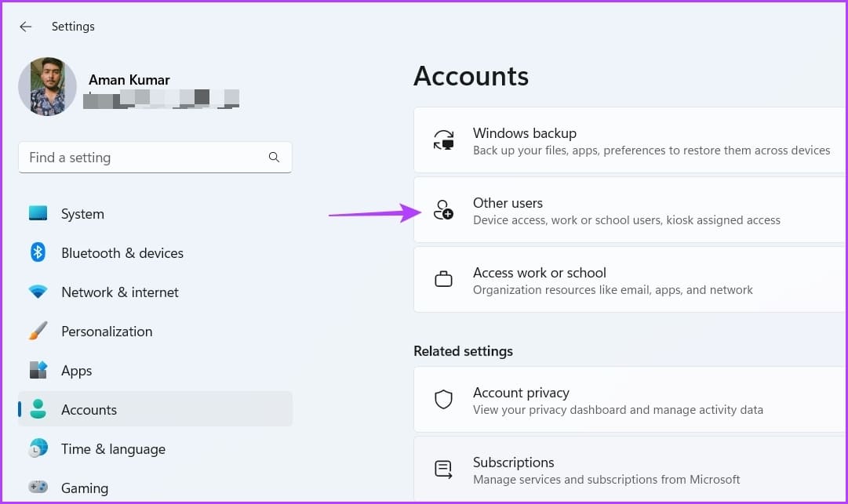The image size is (848, 504).
Task: Click the Bluetooth icon in sidebar
Action: (38, 252)
